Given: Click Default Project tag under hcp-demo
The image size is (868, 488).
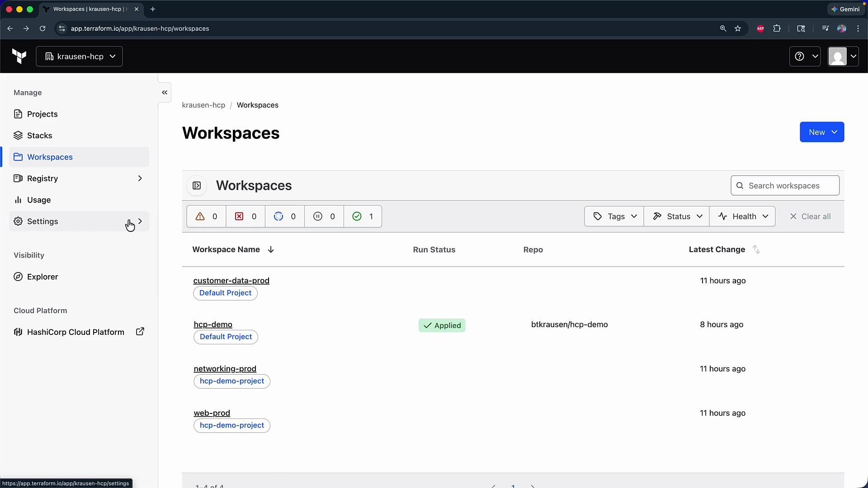Looking at the screenshot, I should tap(226, 337).
